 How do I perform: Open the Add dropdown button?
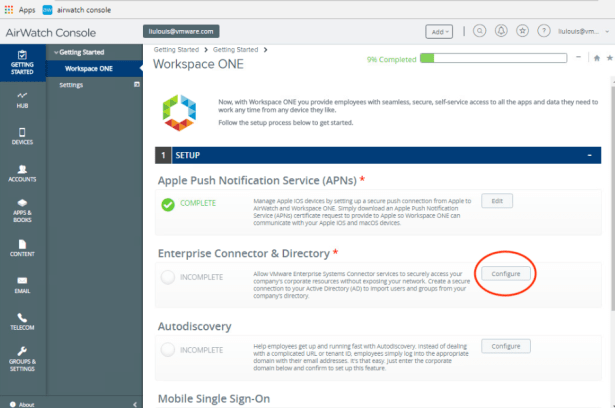[440, 31]
